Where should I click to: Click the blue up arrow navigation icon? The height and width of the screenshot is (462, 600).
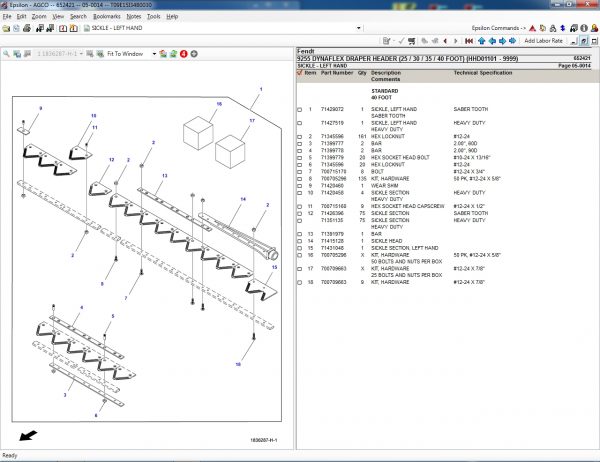(481, 41)
